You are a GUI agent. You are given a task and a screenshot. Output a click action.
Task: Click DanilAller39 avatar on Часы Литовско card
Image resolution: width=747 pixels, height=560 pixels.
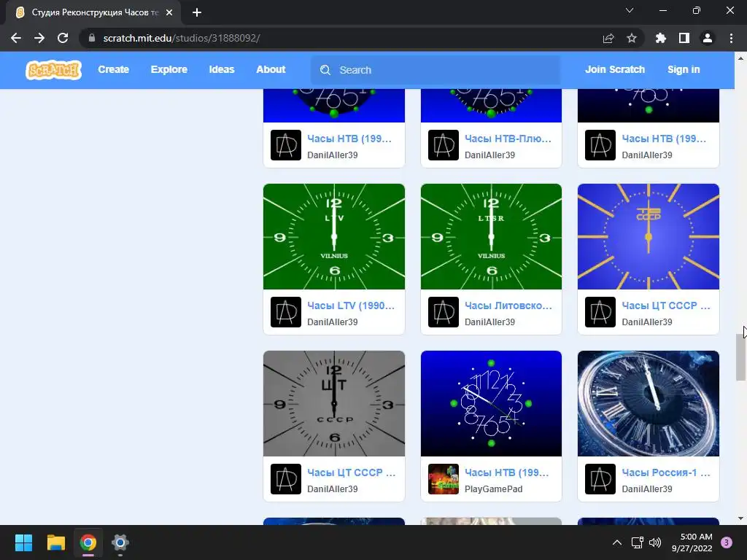(x=444, y=312)
